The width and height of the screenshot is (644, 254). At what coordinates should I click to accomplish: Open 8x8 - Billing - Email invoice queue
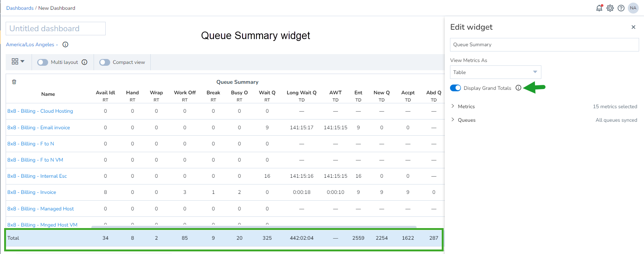pyautogui.click(x=39, y=127)
